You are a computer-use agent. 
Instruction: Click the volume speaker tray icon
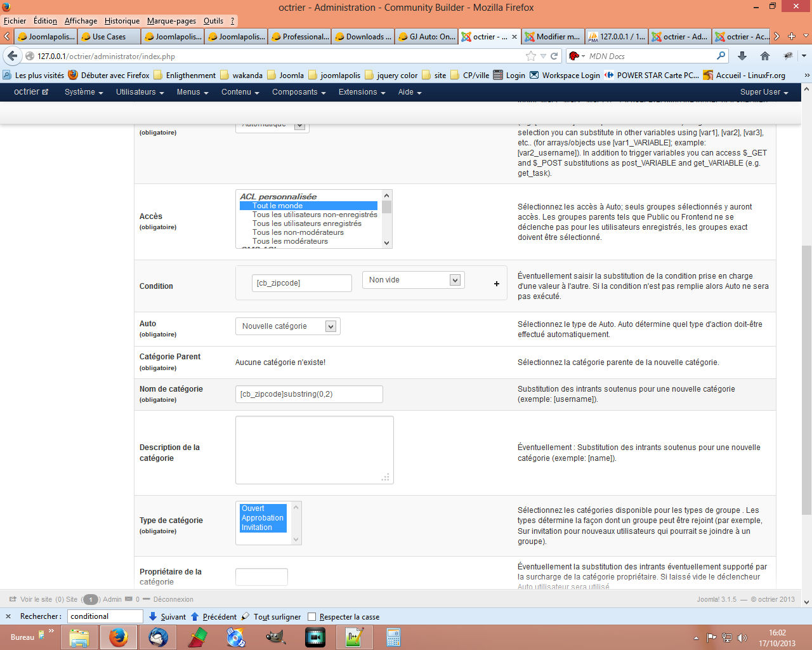742,637
